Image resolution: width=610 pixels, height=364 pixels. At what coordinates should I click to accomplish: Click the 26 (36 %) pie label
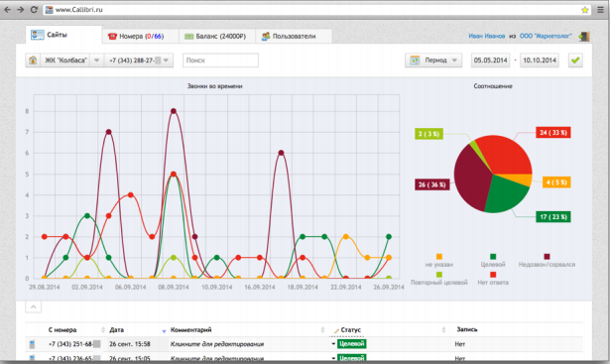pos(432,184)
